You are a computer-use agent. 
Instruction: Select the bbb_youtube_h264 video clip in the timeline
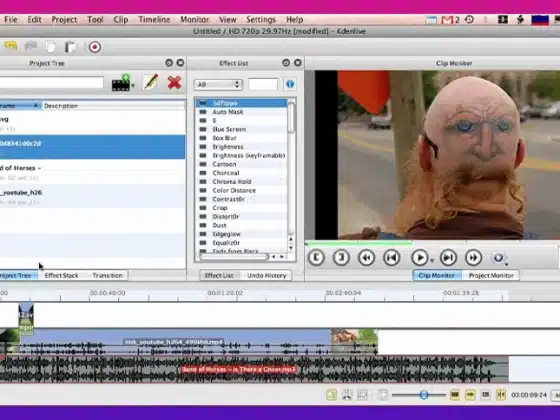click(175, 342)
